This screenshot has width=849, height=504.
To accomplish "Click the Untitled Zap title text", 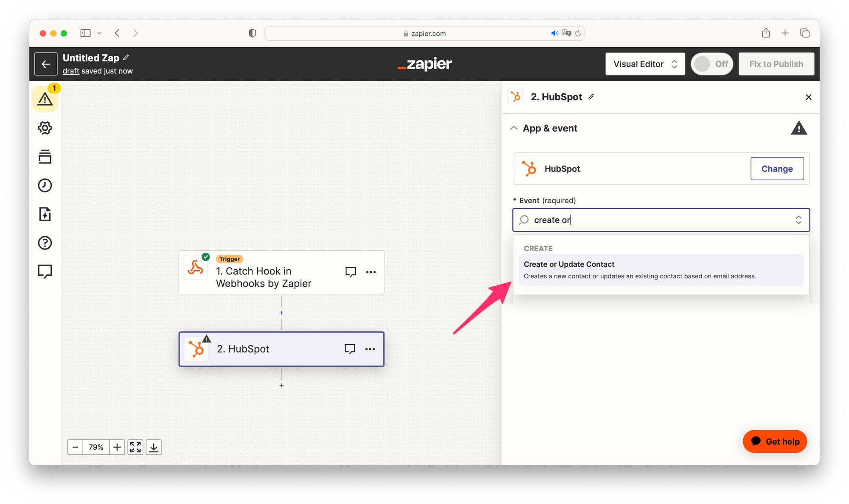I will [91, 58].
